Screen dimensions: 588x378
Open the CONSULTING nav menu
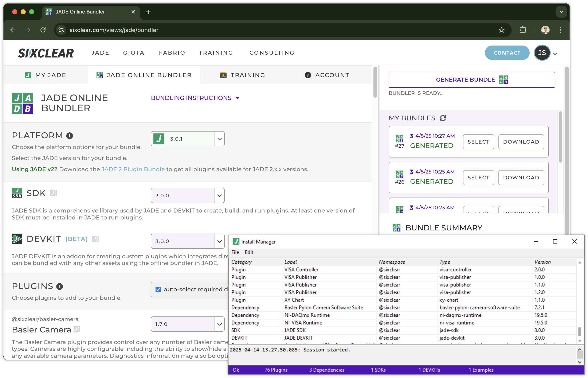(x=272, y=53)
